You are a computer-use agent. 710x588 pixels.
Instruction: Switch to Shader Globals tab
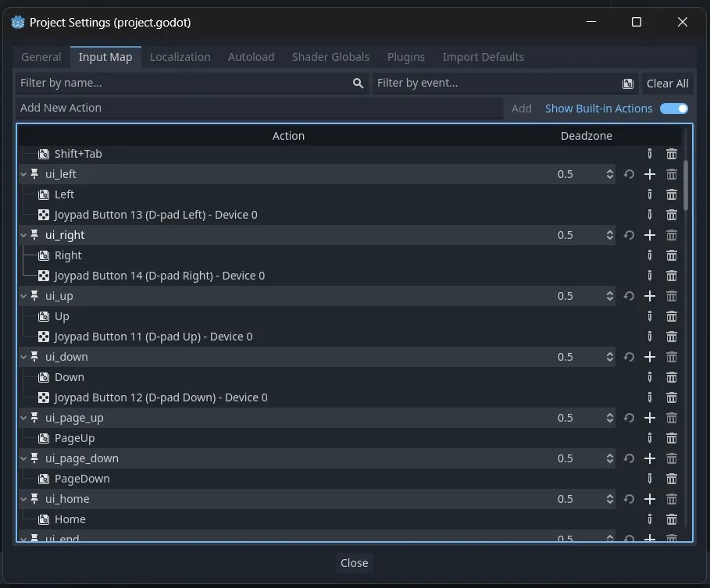coord(330,57)
